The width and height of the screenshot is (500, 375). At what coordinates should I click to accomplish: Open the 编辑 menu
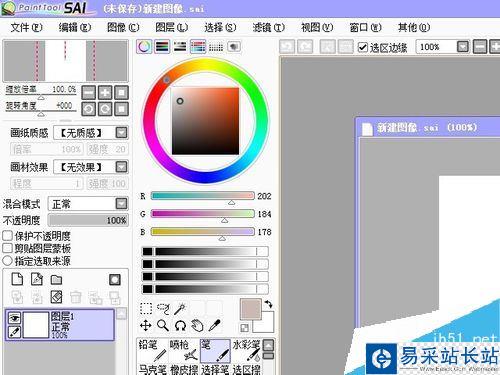tap(75, 27)
